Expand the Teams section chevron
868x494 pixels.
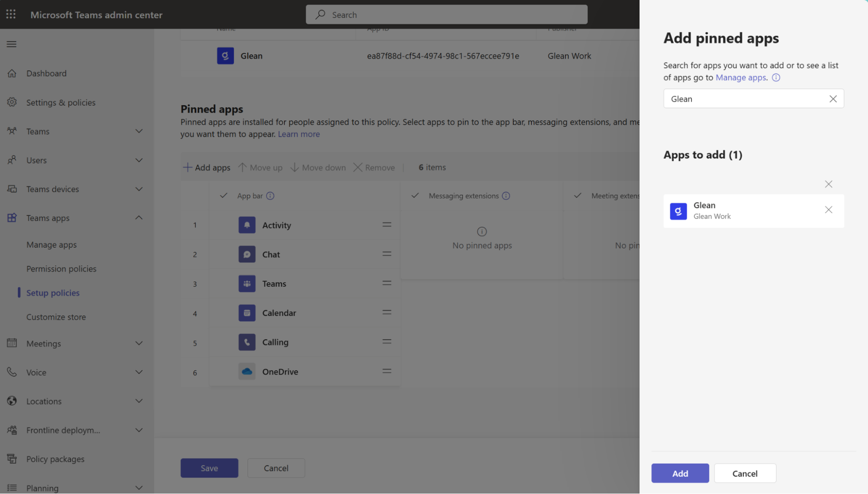pos(139,131)
